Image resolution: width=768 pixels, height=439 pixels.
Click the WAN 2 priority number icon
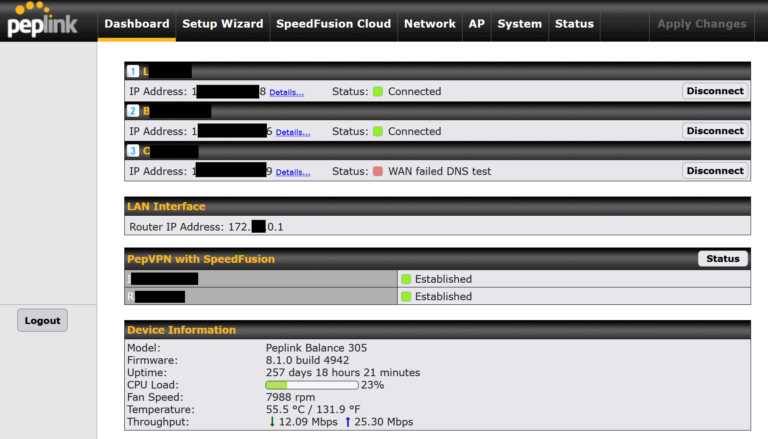click(x=133, y=111)
